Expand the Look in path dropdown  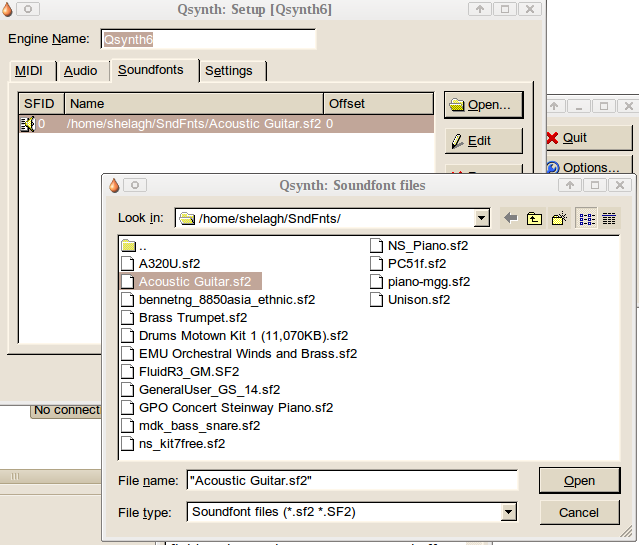[481, 218]
